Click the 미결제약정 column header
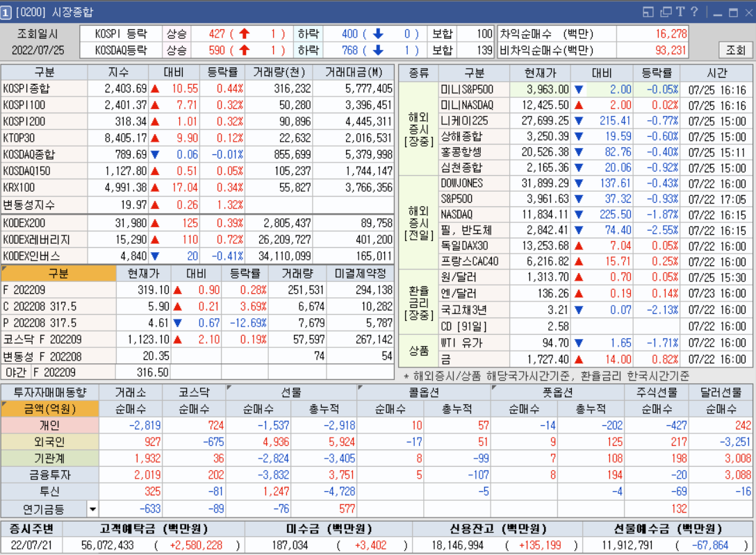Screen dimensions: 756x555 [360, 274]
